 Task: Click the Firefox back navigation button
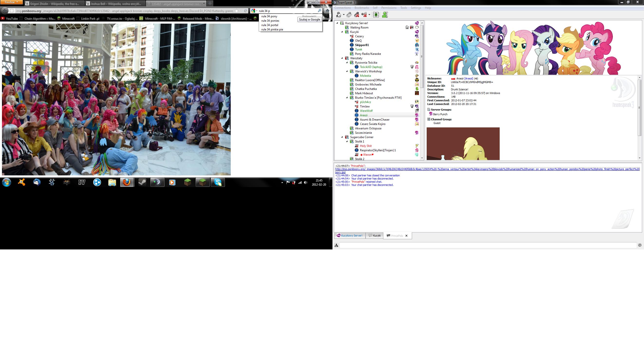point(5,11)
